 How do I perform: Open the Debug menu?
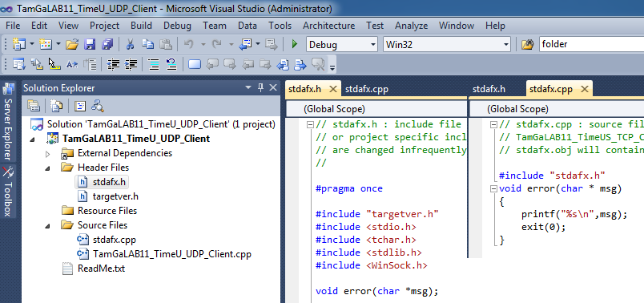(x=178, y=26)
